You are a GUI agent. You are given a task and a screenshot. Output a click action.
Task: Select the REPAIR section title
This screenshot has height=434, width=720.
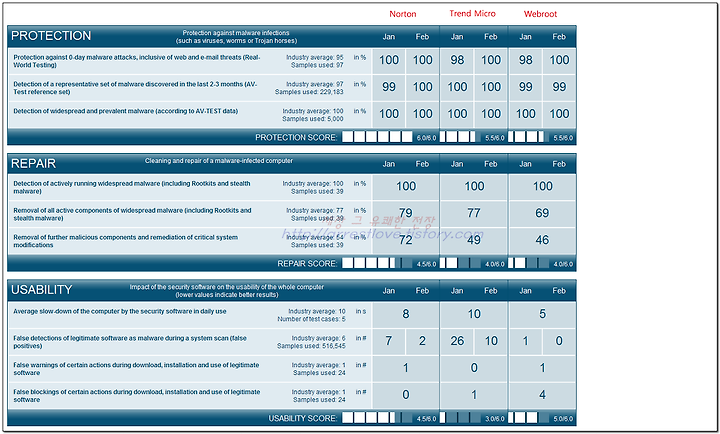pos(34,163)
